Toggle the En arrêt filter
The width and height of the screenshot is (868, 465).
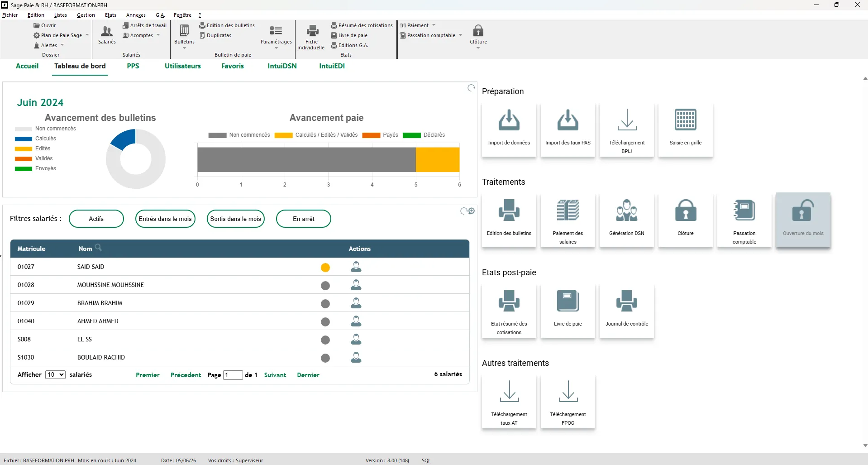(x=303, y=219)
